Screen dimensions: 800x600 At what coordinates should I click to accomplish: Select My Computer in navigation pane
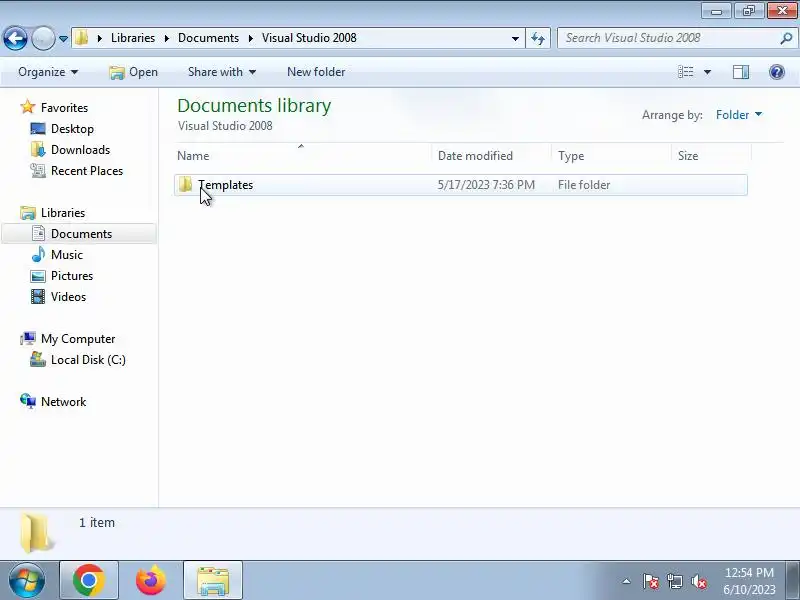click(x=78, y=339)
